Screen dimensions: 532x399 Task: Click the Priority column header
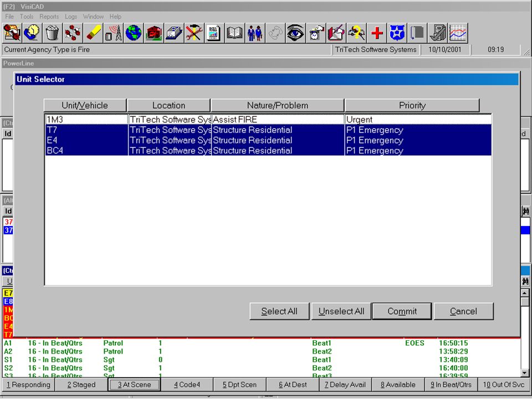pos(412,105)
